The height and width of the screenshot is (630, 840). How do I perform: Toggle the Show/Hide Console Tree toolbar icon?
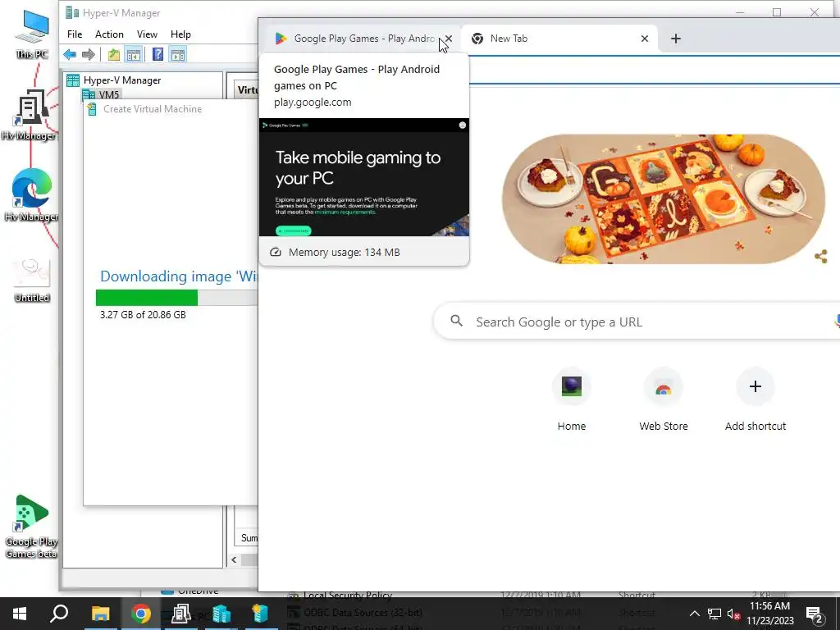tap(134, 54)
